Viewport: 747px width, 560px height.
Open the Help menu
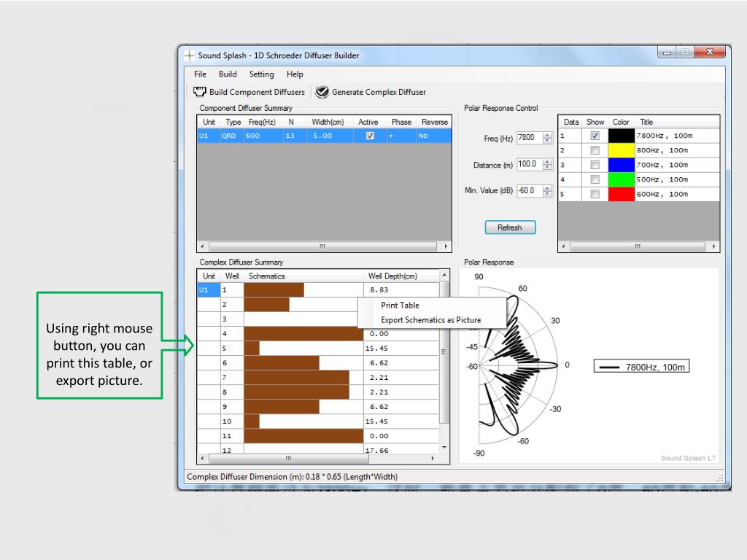pos(295,74)
